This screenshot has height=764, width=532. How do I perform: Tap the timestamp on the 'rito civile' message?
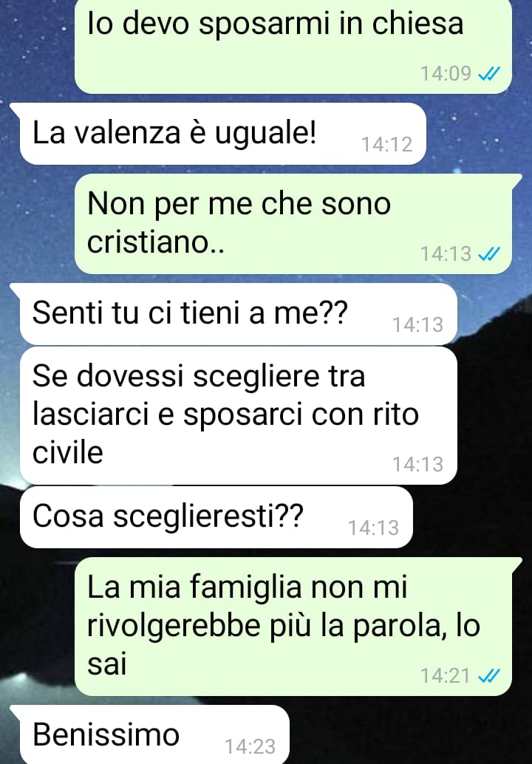coord(418,464)
